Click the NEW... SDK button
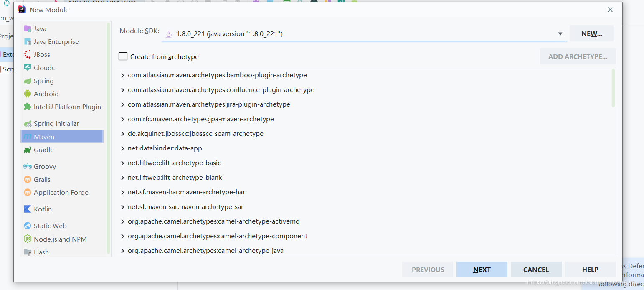The height and width of the screenshot is (290, 644). pos(591,34)
